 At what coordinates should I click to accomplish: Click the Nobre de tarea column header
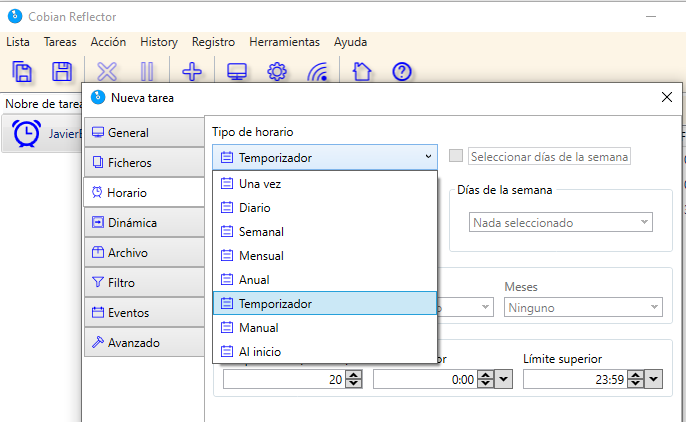pos(43,104)
